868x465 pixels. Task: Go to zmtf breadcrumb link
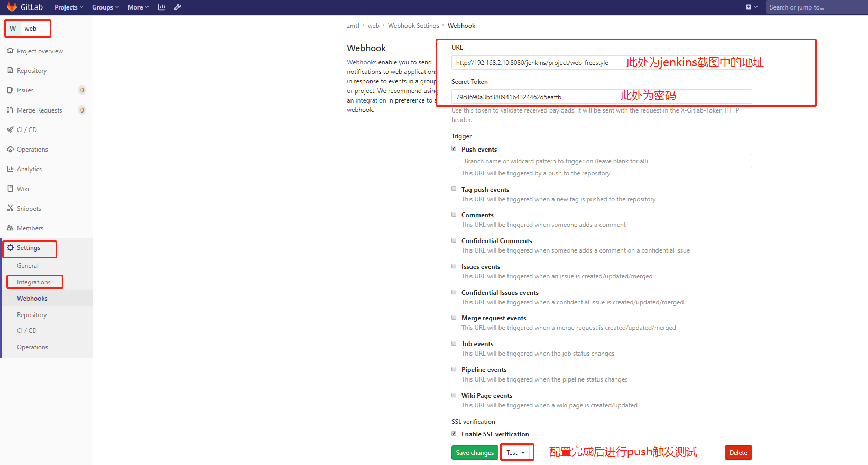click(x=353, y=26)
